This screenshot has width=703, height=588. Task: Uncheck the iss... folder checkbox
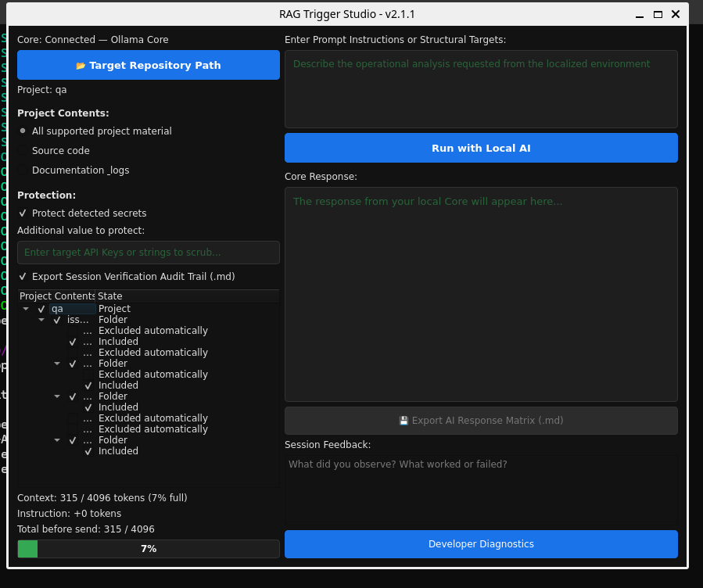click(57, 320)
